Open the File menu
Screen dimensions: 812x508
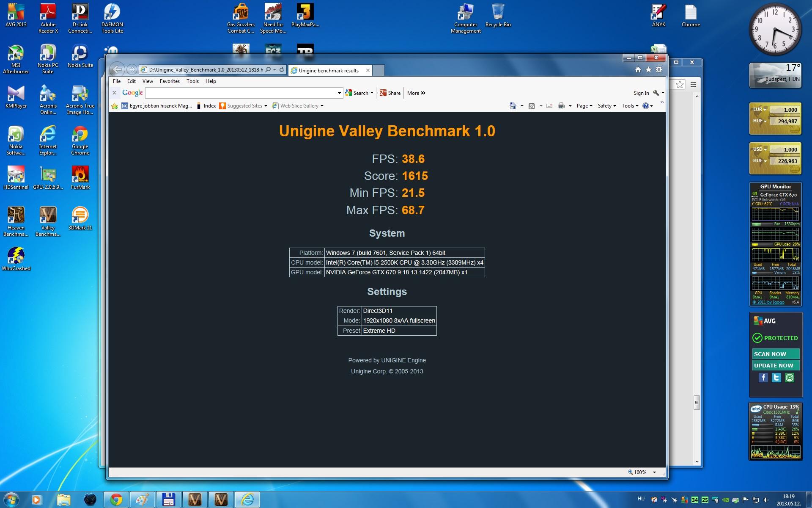click(x=117, y=81)
